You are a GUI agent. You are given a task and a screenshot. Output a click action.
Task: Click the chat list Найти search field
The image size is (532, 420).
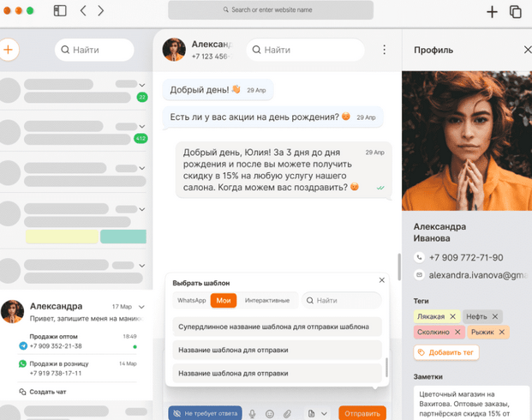(x=94, y=50)
